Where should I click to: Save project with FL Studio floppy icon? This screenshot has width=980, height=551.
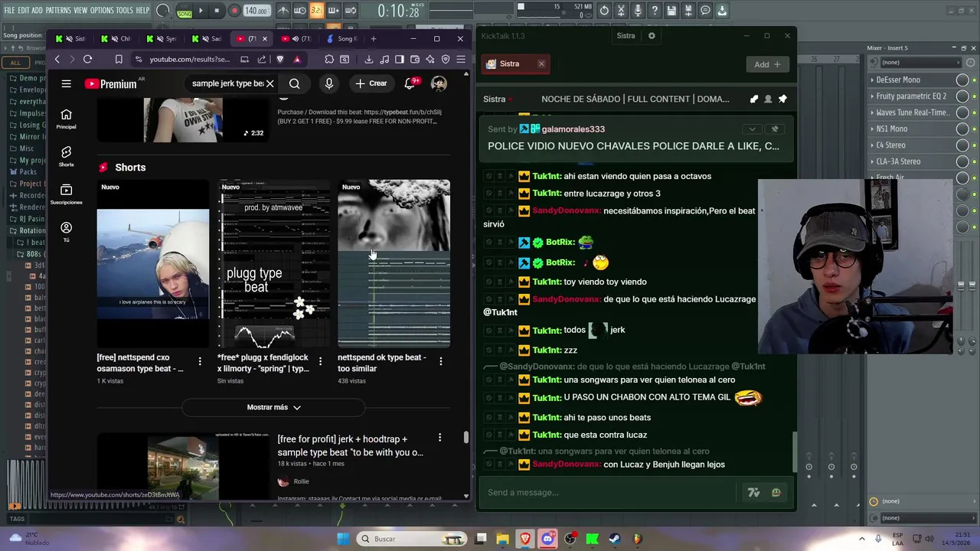(x=671, y=11)
